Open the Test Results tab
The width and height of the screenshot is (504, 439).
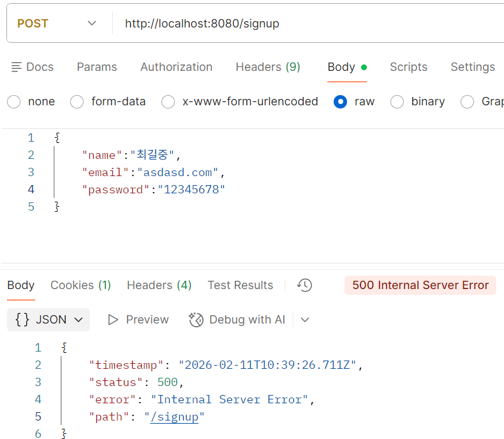point(240,285)
